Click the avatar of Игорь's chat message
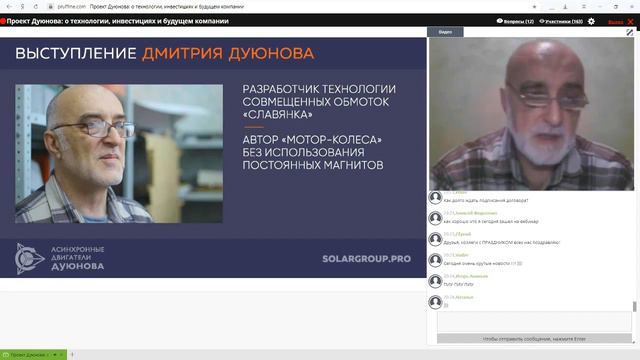 tap(435, 281)
